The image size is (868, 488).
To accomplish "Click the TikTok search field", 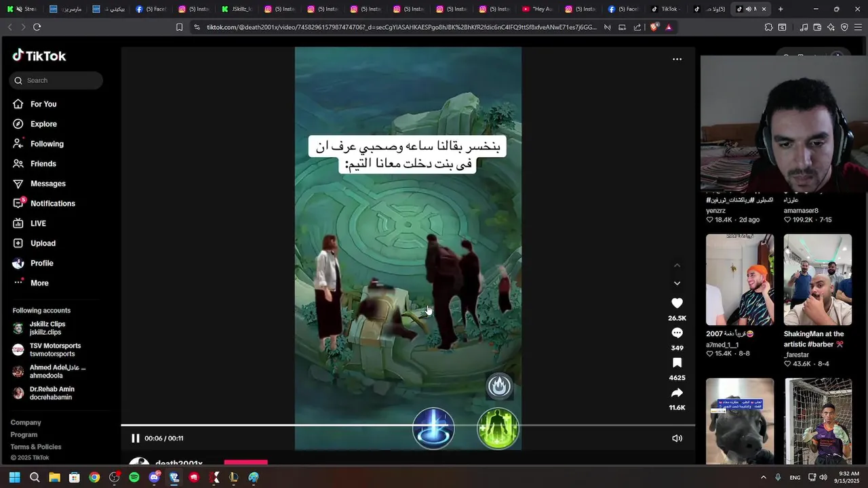I will [x=56, y=81].
